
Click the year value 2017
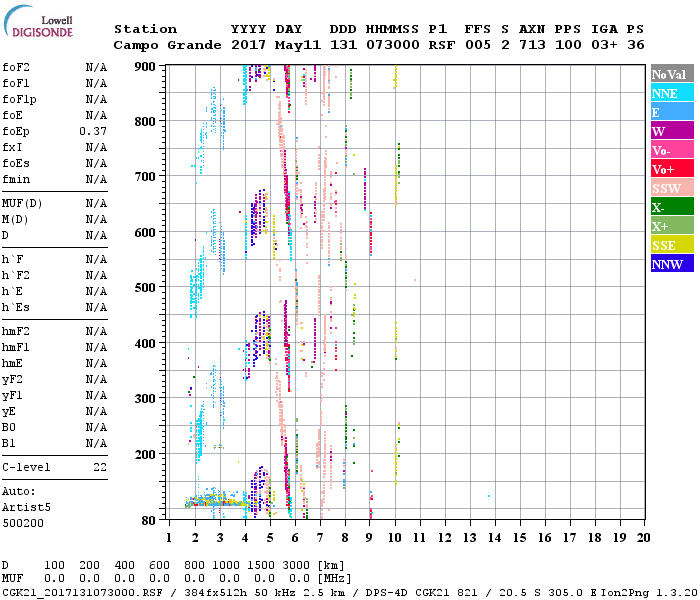click(x=248, y=45)
